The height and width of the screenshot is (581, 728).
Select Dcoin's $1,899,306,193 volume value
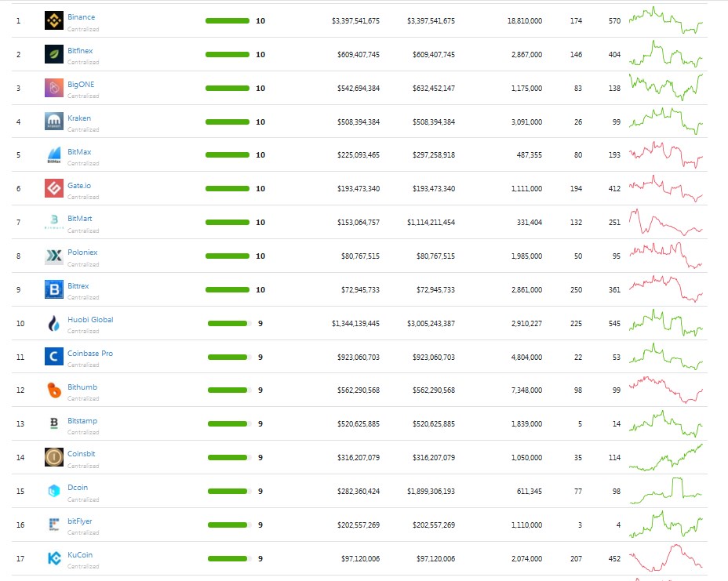(x=431, y=492)
